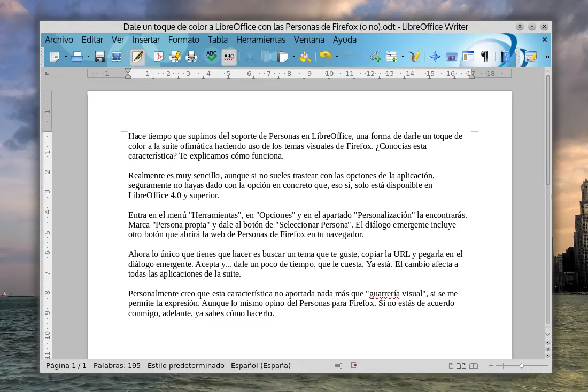Show Draw Functions toolbar
The width and height of the screenshot is (588, 392).
tap(414, 57)
